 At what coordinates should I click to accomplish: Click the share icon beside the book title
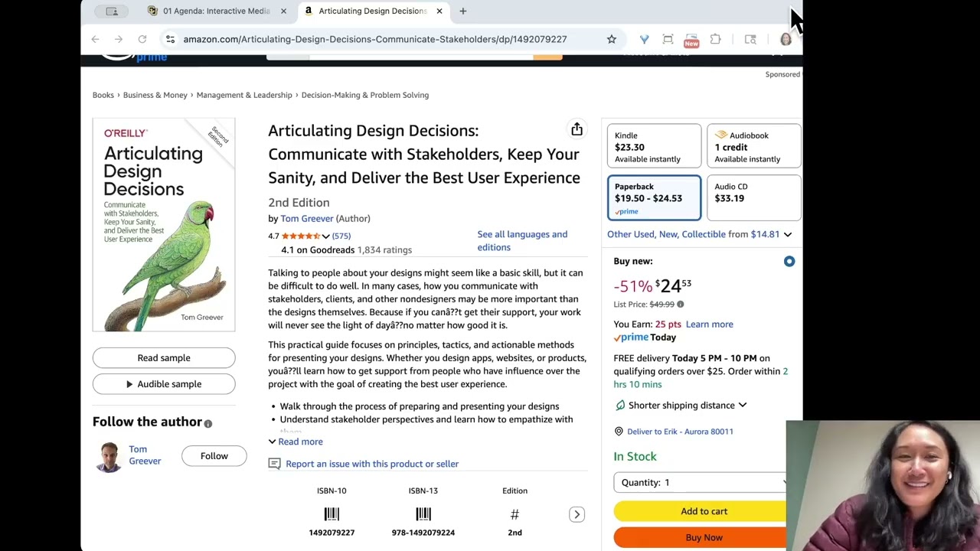pyautogui.click(x=577, y=130)
